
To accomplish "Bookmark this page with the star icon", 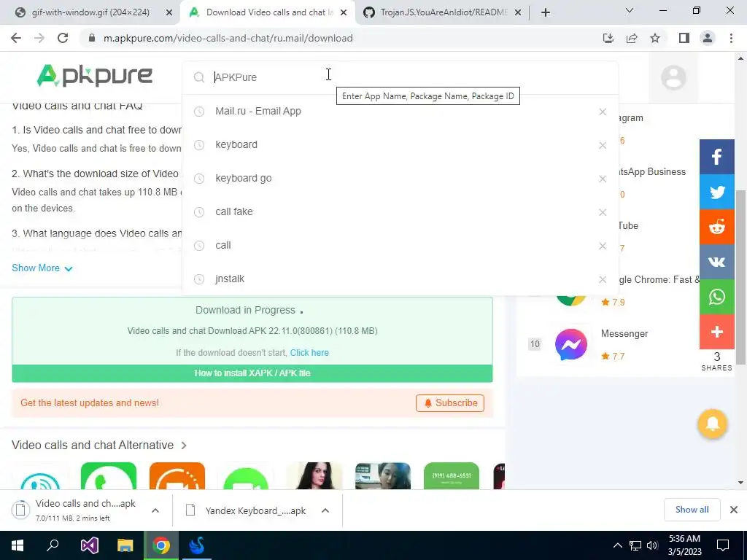I will [x=655, y=38].
